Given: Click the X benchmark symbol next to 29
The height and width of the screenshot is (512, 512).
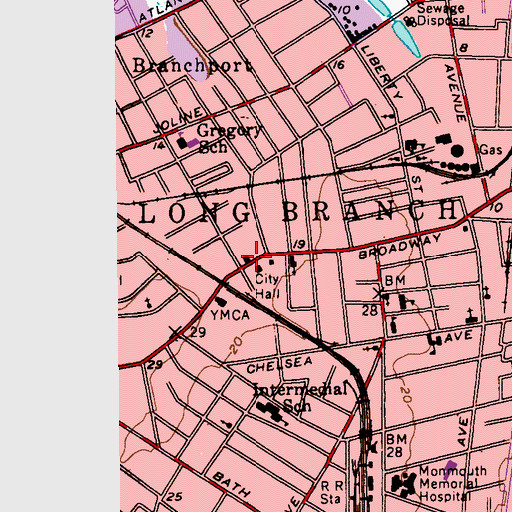Looking at the screenshot, I should [176, 333].
